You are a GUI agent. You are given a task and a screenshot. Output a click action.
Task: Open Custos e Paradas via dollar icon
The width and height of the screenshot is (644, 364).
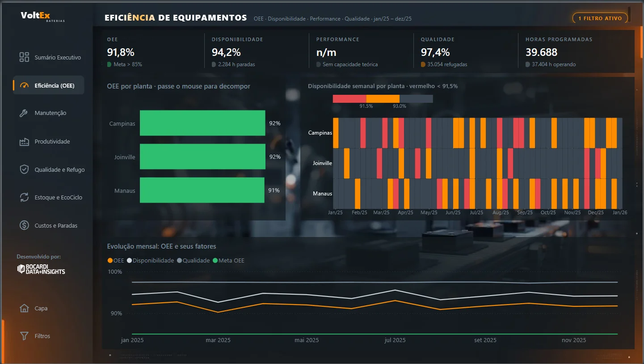24,225
